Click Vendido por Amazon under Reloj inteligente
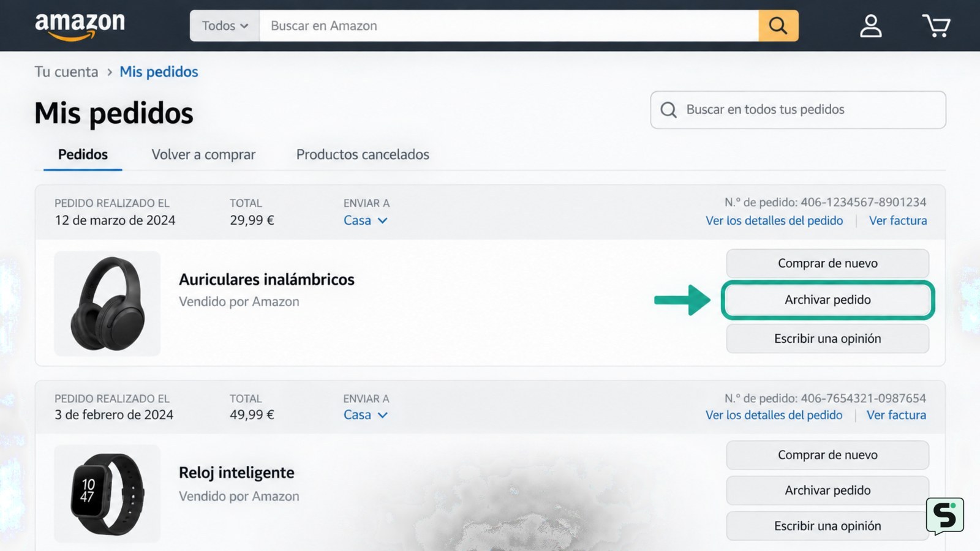 [239, 496]
